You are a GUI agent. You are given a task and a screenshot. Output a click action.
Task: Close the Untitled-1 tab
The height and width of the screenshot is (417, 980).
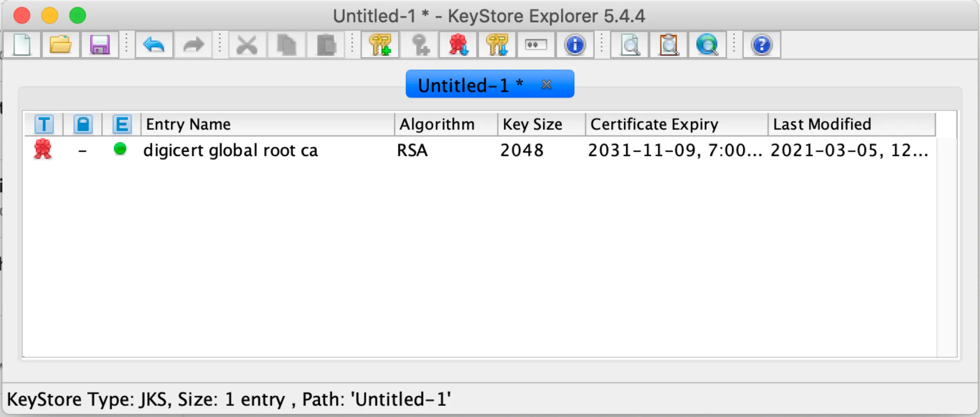546,85
